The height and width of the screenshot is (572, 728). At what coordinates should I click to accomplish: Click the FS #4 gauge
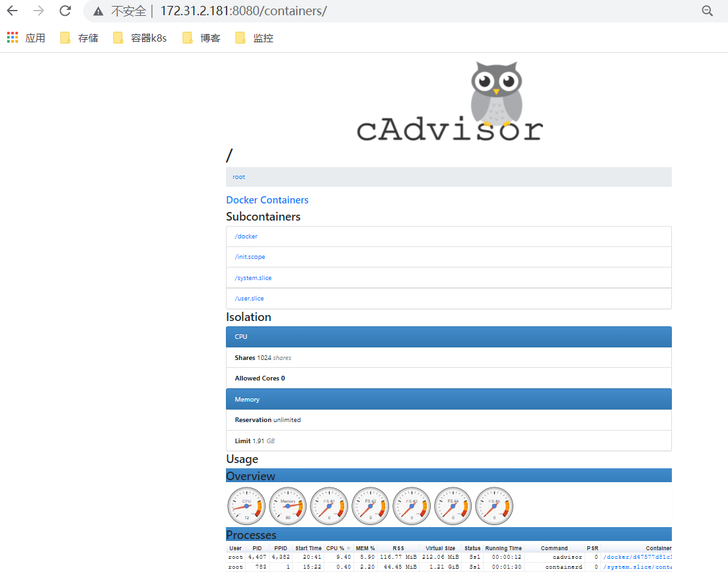pyautogui.click(x=453, y=506)
